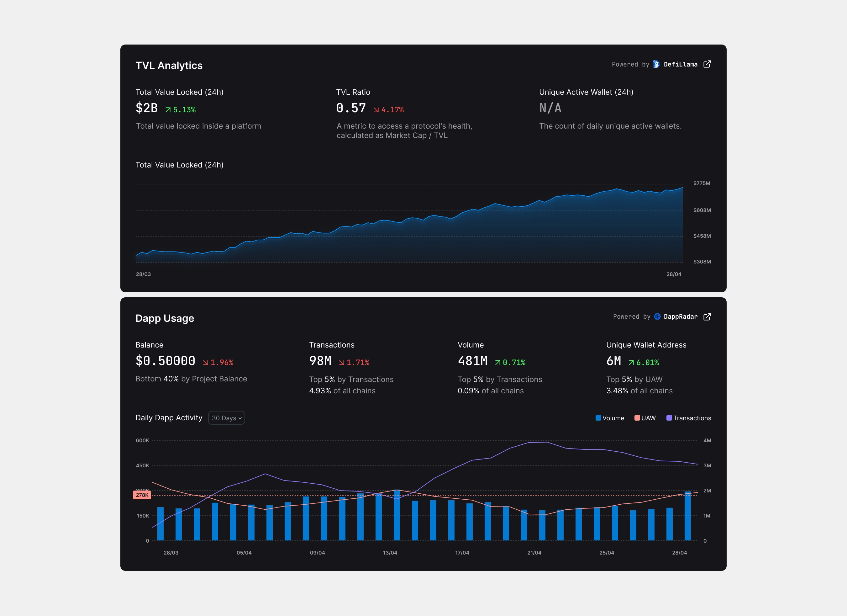Click the DappRadar logo icon
Viewport: 847px width, 616px height.
click(x=657, y=317)
